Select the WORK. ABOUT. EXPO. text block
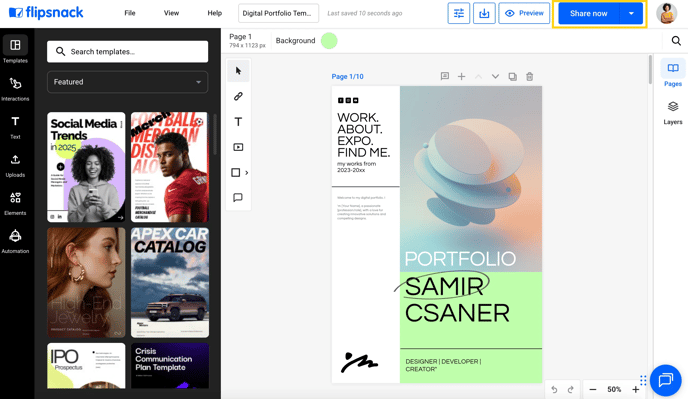 tap(363, 135)
